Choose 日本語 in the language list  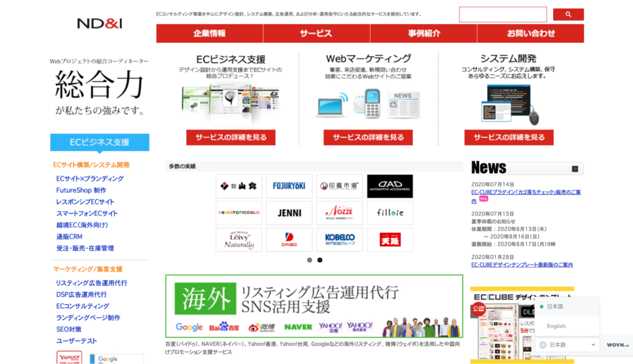[555, 307]
